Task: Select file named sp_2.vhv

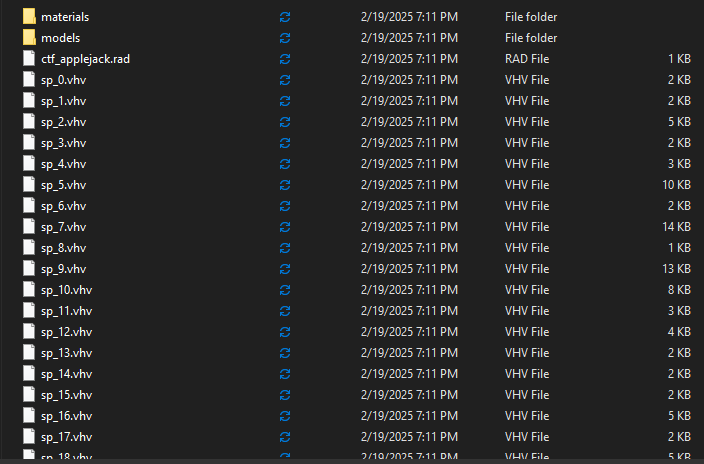Action: point(63,122)
